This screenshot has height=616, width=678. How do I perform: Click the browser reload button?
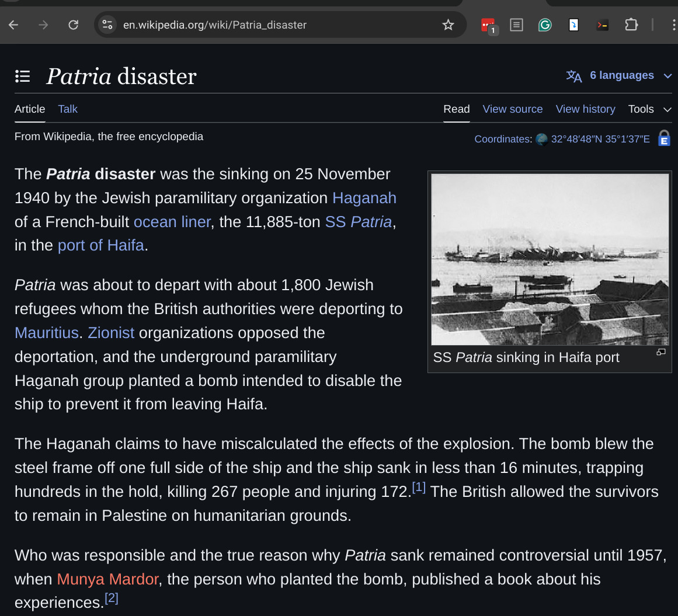click(x=73, y=25)
